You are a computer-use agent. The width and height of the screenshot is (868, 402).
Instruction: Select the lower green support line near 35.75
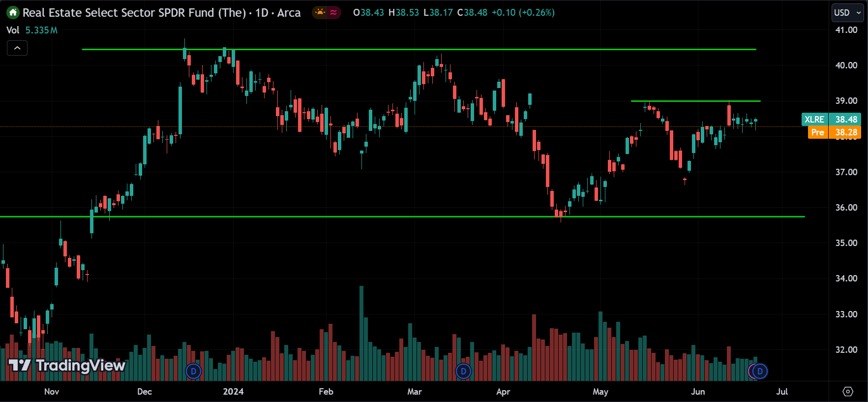(x=402, y=216)
